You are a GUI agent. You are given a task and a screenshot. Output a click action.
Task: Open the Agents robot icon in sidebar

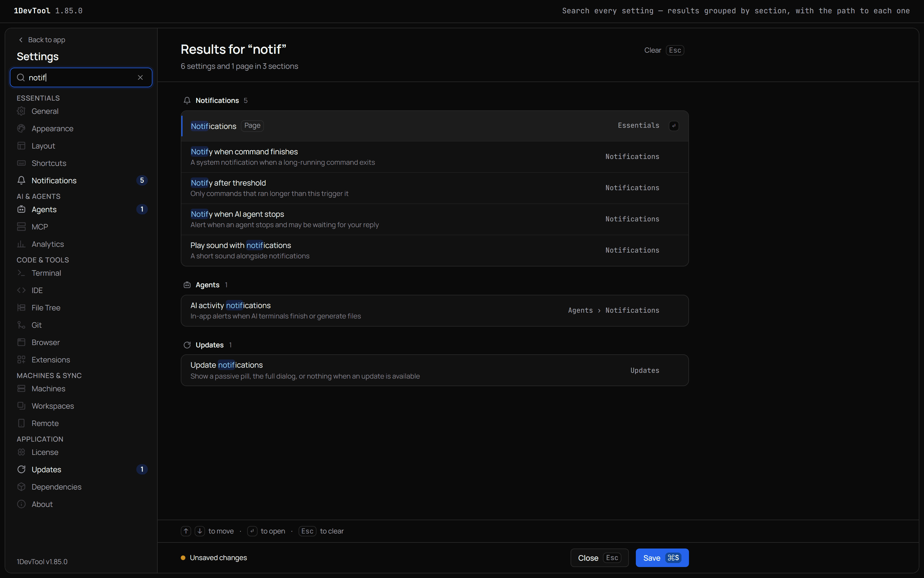(21, 210)
